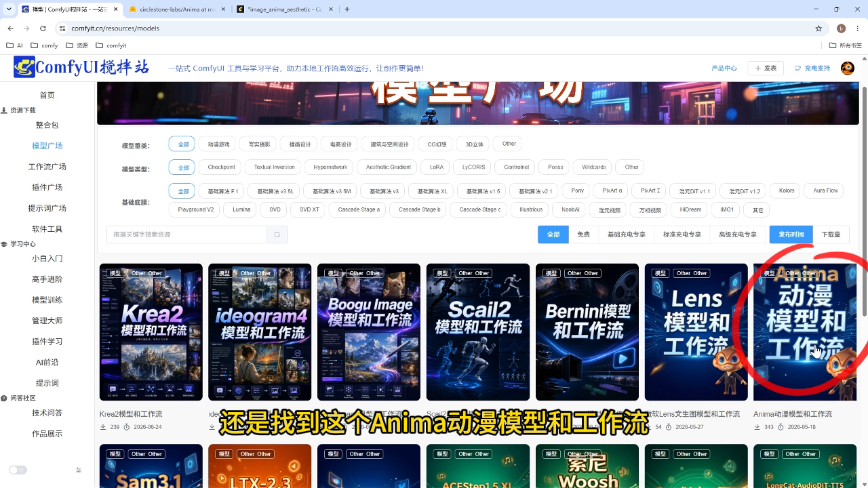Filter model category by 3D立体
Image resolution: width=868 pixels, height=488 pixels.
(x=474, y=144)
